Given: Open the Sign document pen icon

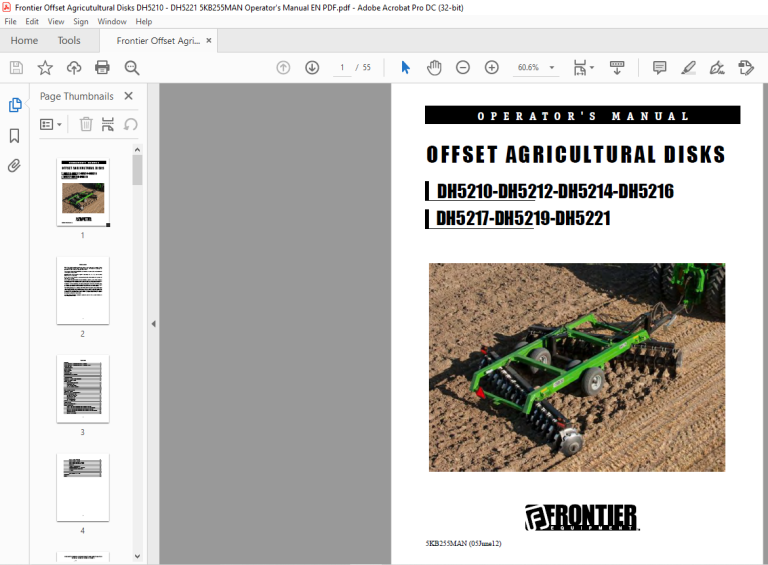Looking at the screenshot, I should pos(718,68).
